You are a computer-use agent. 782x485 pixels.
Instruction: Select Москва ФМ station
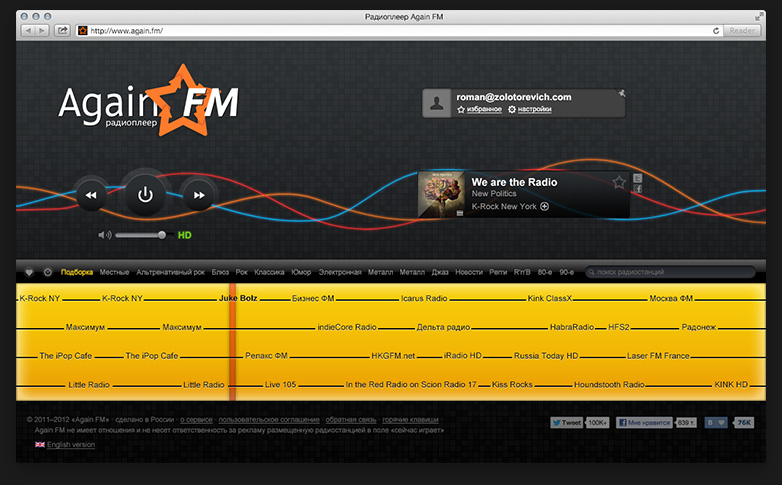point(671,298)
